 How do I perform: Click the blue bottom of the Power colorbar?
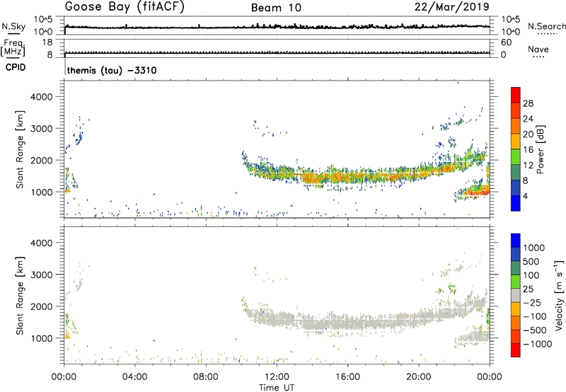516,204
